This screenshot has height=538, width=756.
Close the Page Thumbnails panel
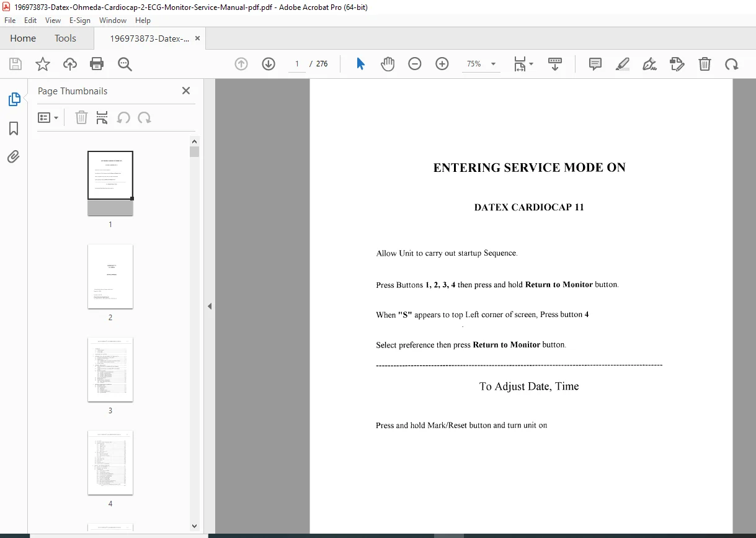click(x=185, y=91)
